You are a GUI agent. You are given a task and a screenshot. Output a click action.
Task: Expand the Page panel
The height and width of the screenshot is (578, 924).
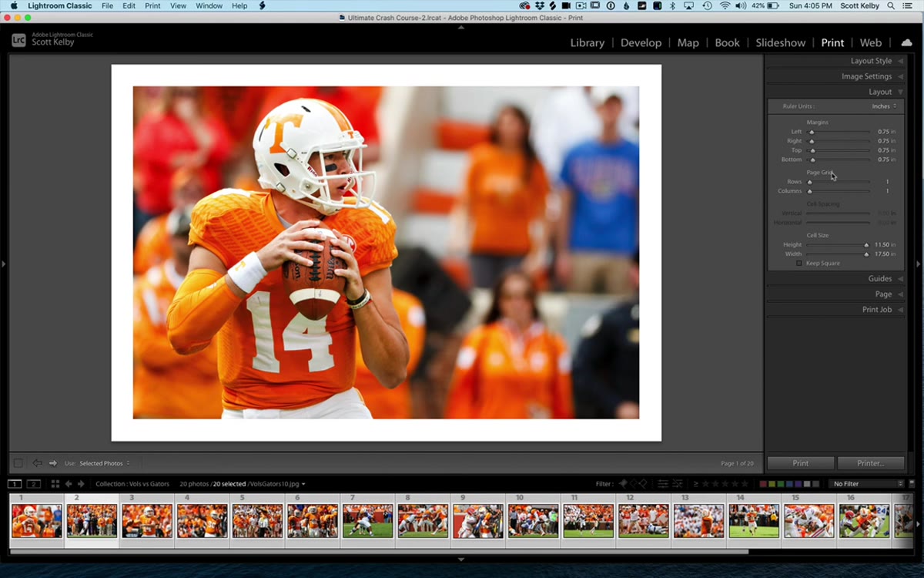(900, 294)
